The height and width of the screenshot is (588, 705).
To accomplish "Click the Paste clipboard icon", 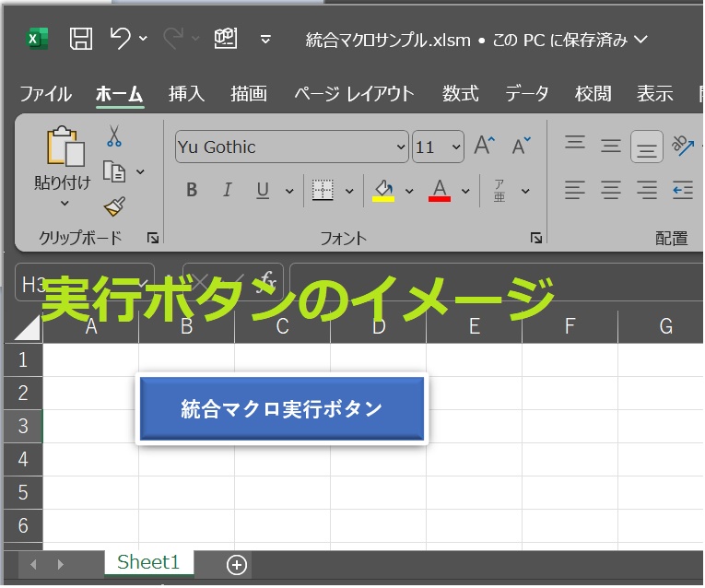I will [65, 147].
